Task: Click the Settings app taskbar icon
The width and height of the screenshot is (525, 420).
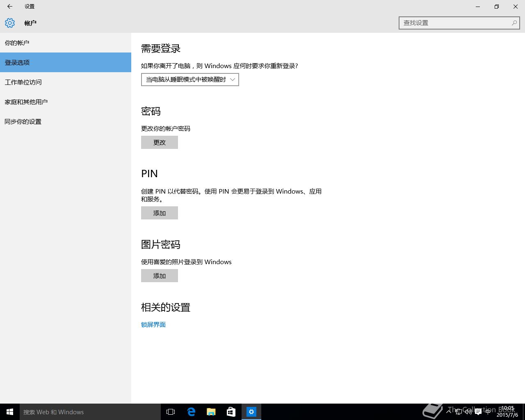Action: pyautogui.click(x=251, y=412)
